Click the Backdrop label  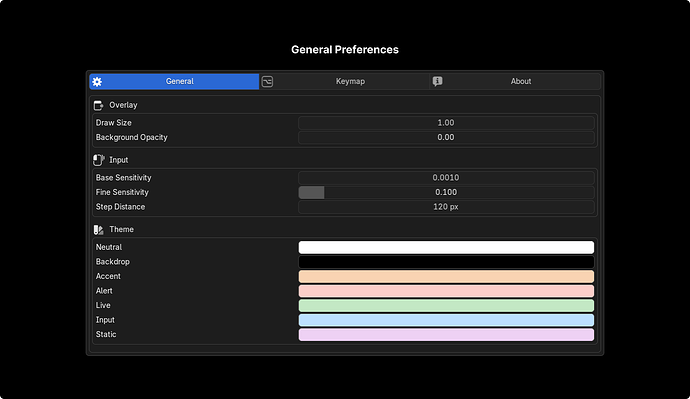[x=113, y=262]
